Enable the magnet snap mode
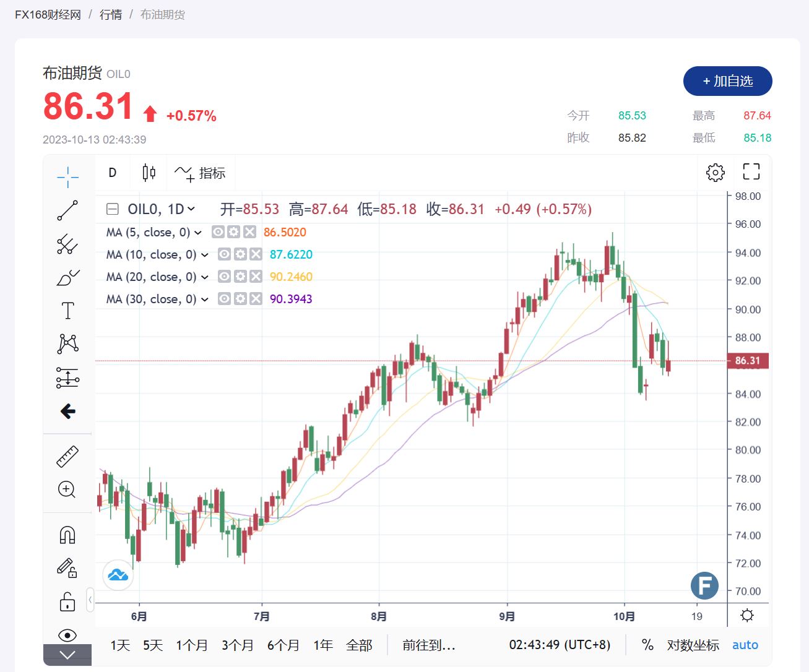Viewport: 809px width, 672px height. [67, 535]
